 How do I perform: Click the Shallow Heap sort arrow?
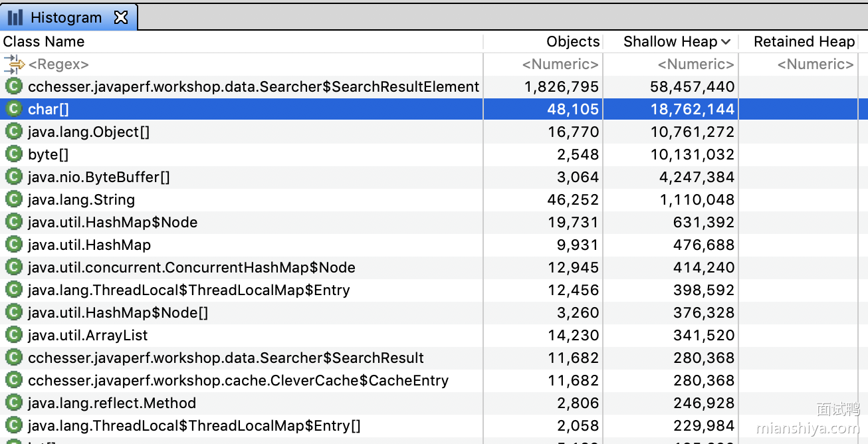click(726, 42)
